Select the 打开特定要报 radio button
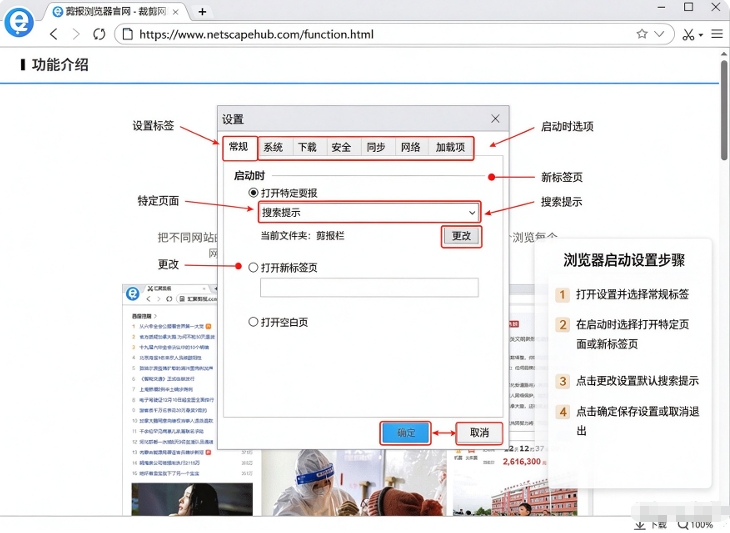Screen dimensions: 730x533 tap(253, 192)
